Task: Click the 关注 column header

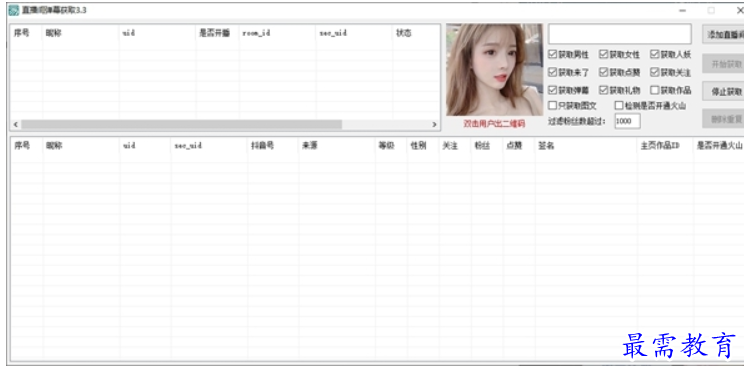Action: [455, 146]
